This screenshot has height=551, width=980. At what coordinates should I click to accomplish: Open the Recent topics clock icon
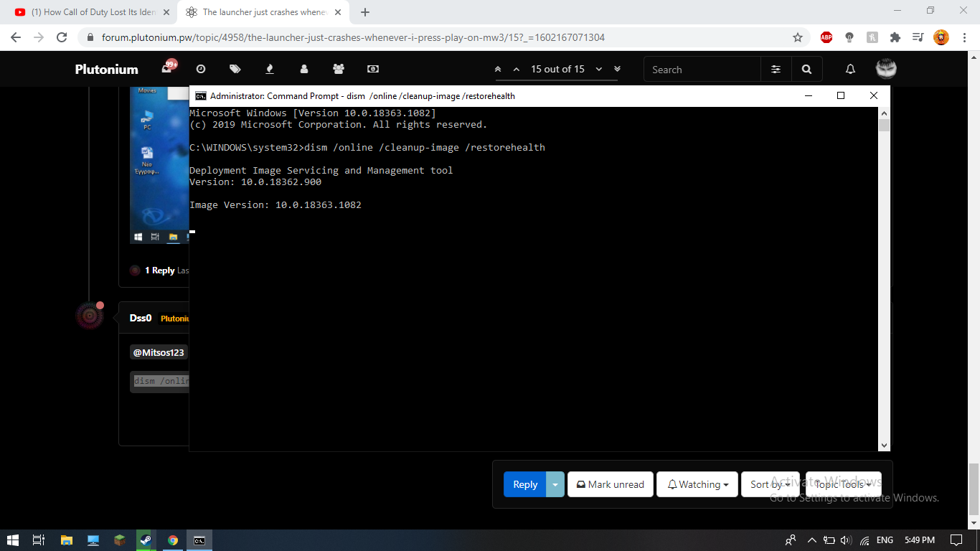(x=201, y=69)
